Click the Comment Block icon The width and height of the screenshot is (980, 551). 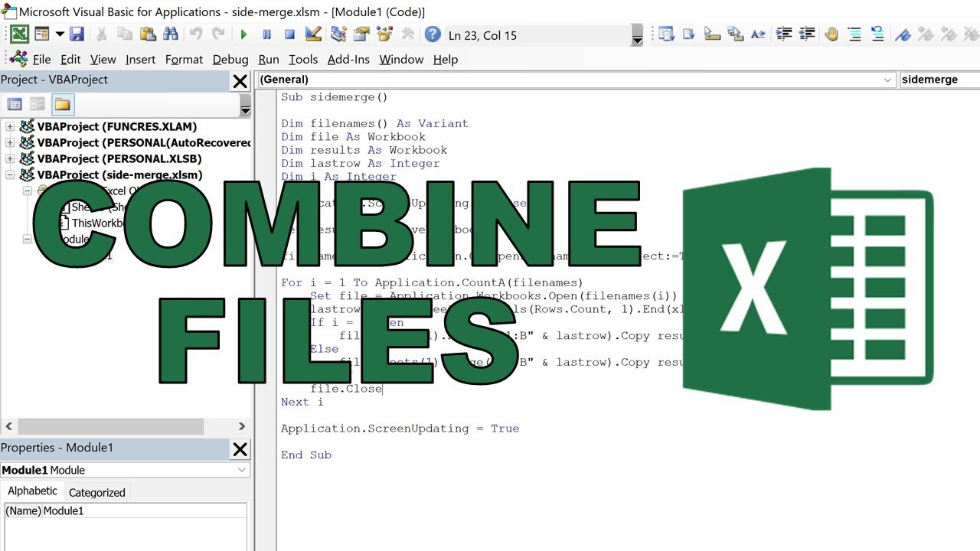855,34
